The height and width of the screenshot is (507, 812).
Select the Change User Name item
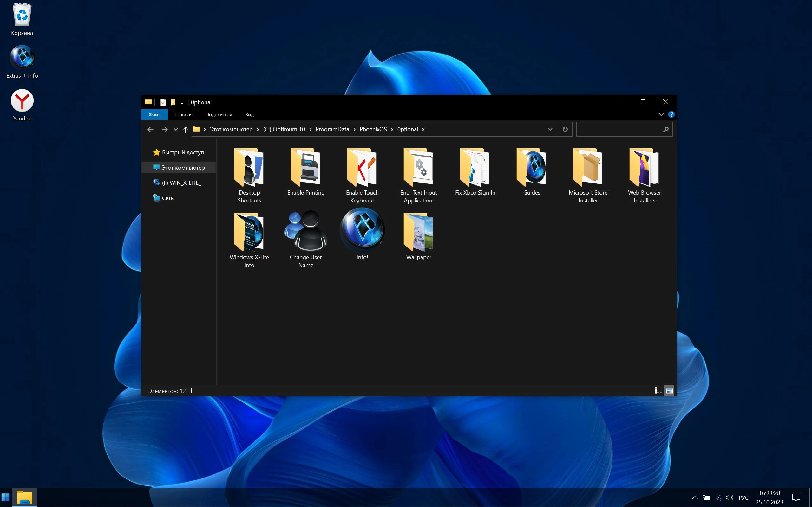[306, 231]
